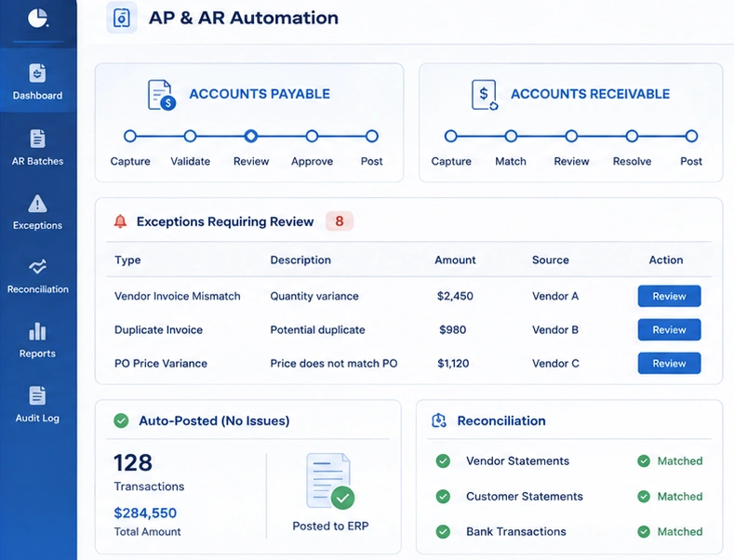
Task: Click the Posted to ERP document icon
Action: pos(330,481)
